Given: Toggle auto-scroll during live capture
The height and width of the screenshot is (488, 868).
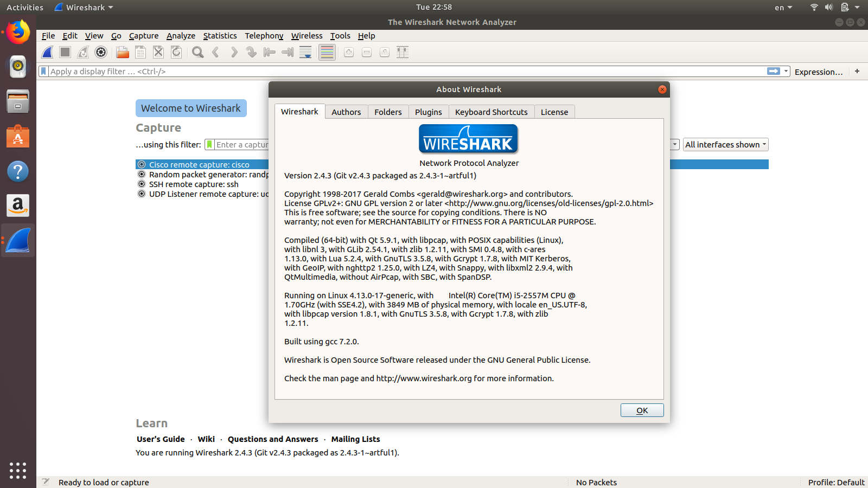Looking at the screenshot, I should pos(305,52).
